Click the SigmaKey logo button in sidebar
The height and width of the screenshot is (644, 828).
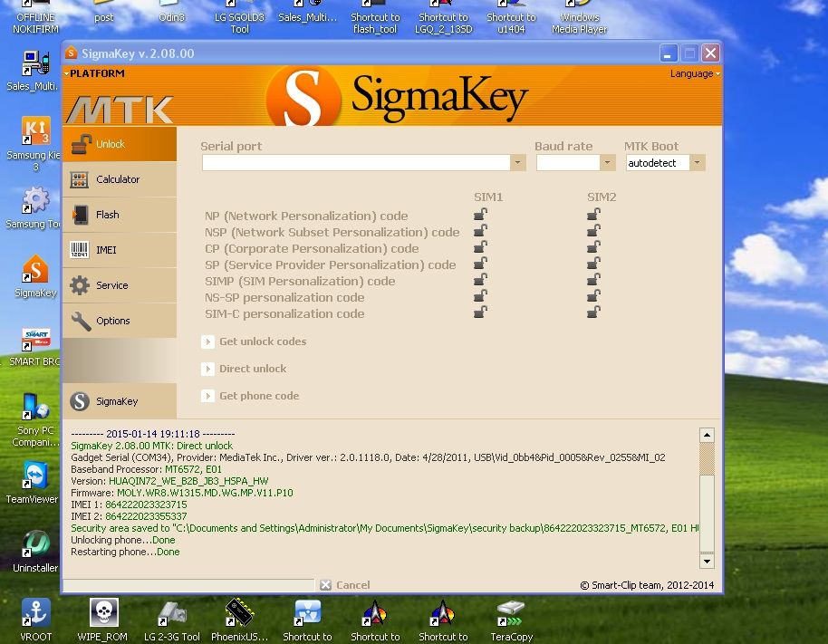[x=81, y=401]
